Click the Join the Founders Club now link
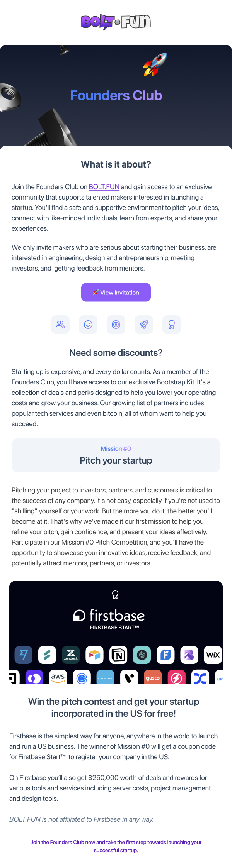The image size is (232, 868). click(116, 846)
